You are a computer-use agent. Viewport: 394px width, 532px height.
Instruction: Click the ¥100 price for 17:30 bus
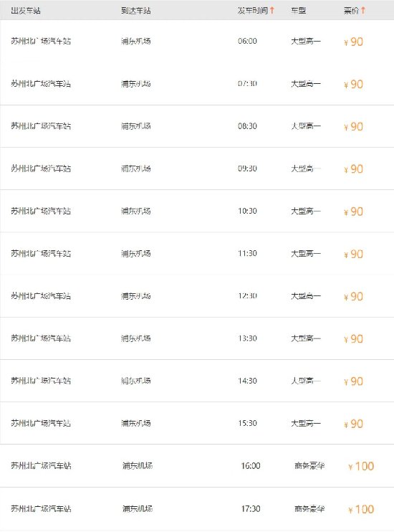361,509
